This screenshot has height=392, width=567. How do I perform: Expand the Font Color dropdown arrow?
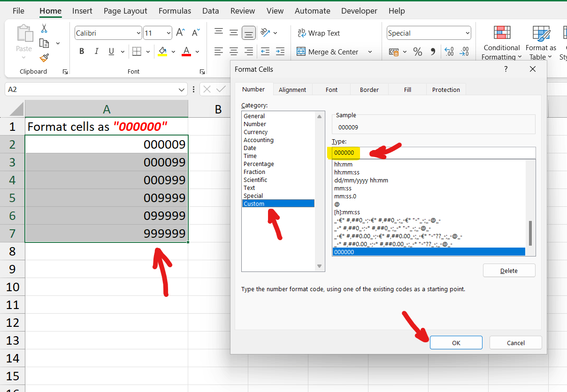click(197, 52)
